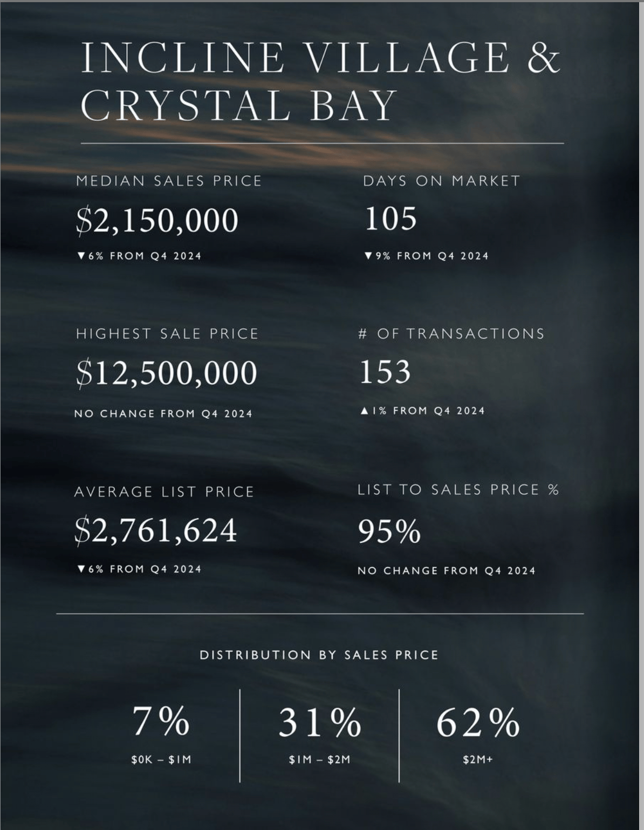Click the 31% distribution figure
Screen dimensions: 644x830
pyautogui.click(x=319, y=723)
